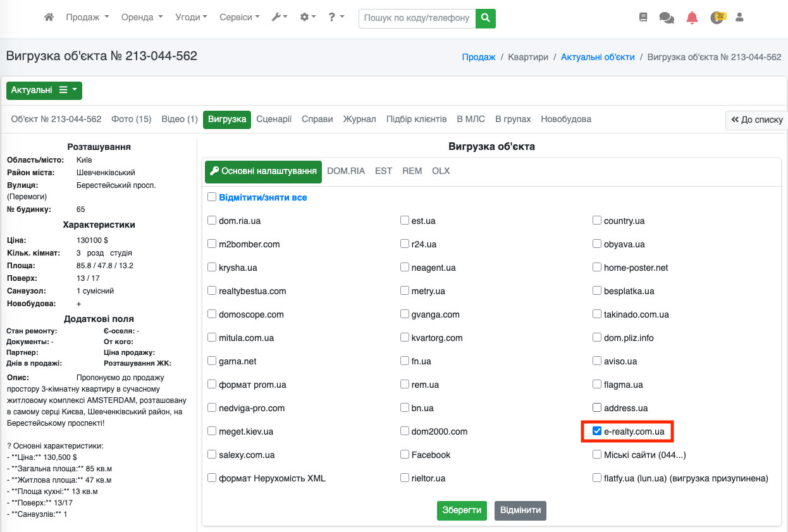Open the user profile icon
788x532 pixels.
tap(739, 18)
